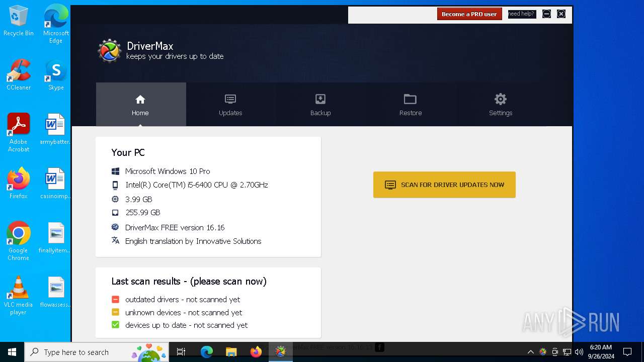Open the casinoimp Word document icon
This screenshot has height=362, width=644.
[56, 184]
